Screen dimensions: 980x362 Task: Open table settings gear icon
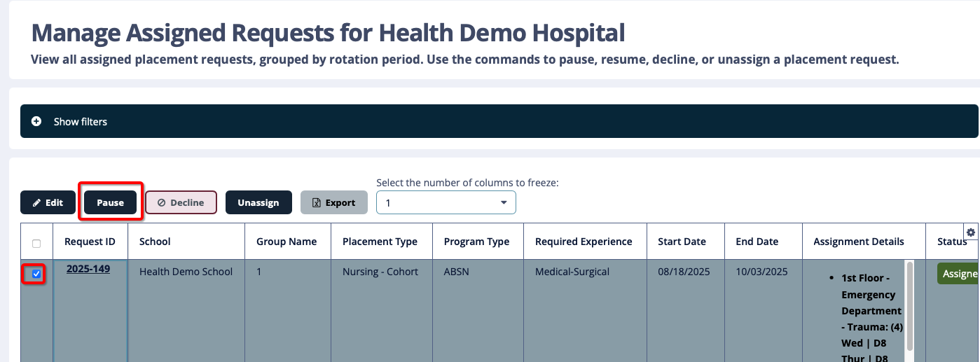[x=971, y=232]
